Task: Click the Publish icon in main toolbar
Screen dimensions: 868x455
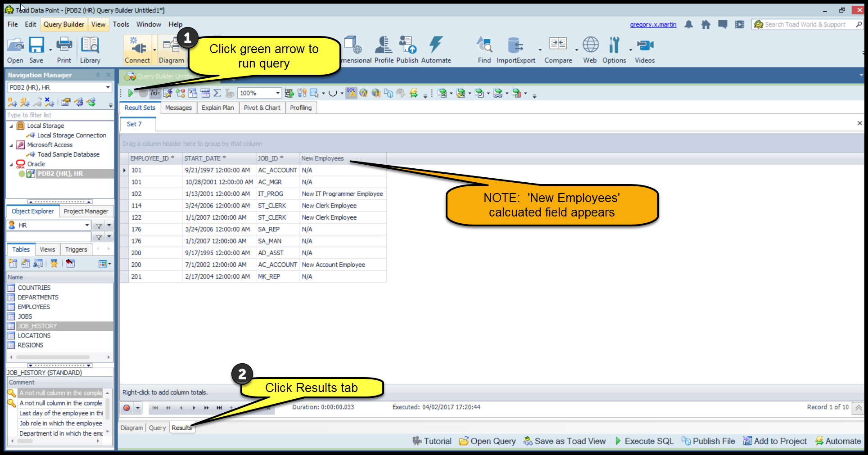Action: tap(407, 50)
